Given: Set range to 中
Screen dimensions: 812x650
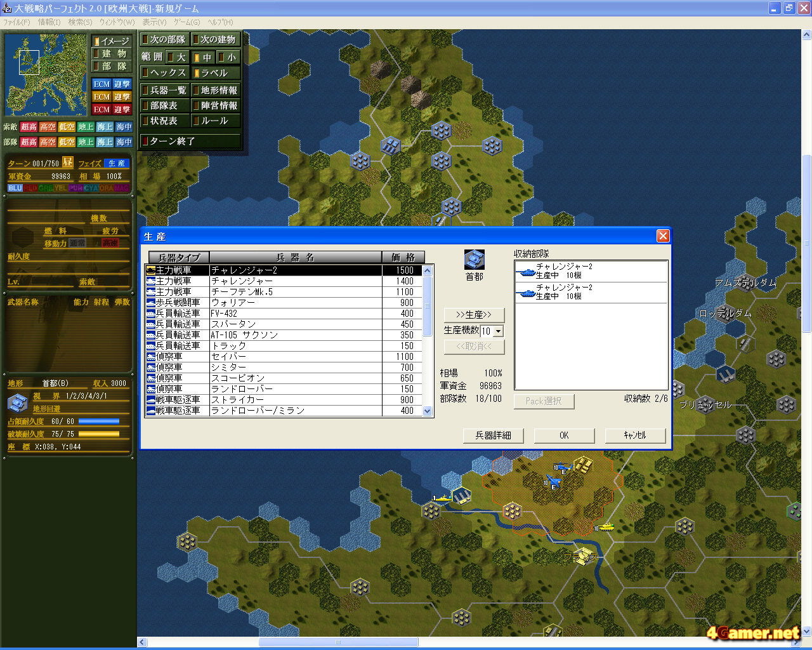Looking at the screenshot, I should coord(204,57).
